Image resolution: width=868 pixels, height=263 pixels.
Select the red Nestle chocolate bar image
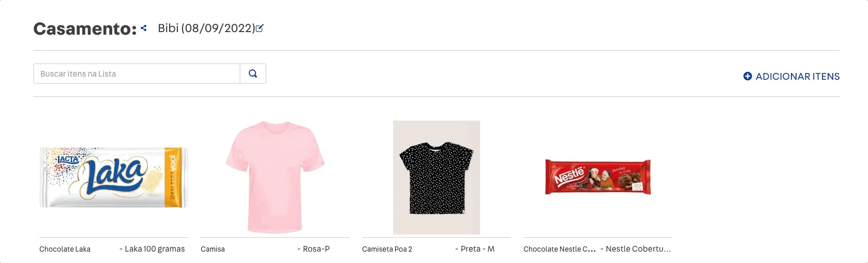coord(598,177)
